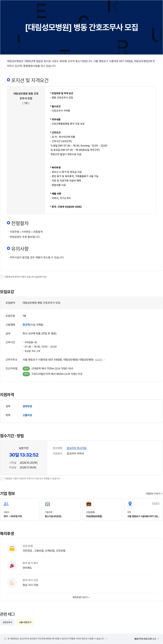Click the 이력서, 자기소개서 documents line
163x644 pixels.
tap(60, 198)
